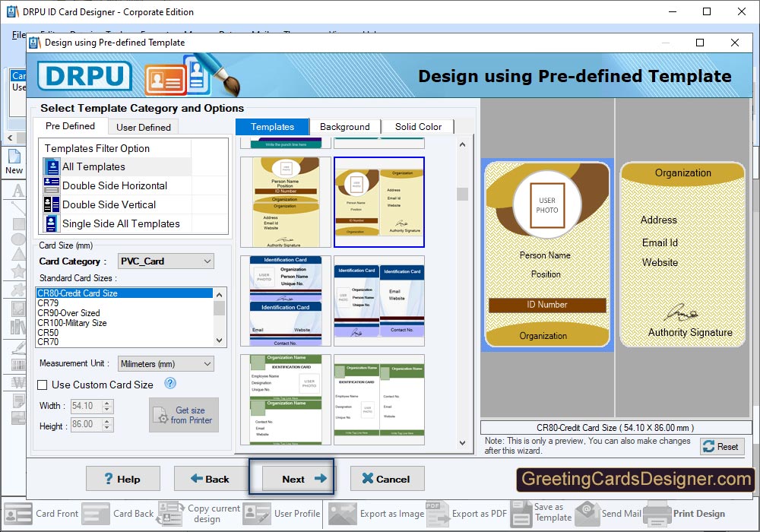This screenshot has height=532, width=760.
Task: Click the Height input field
Action: [87, 424]
